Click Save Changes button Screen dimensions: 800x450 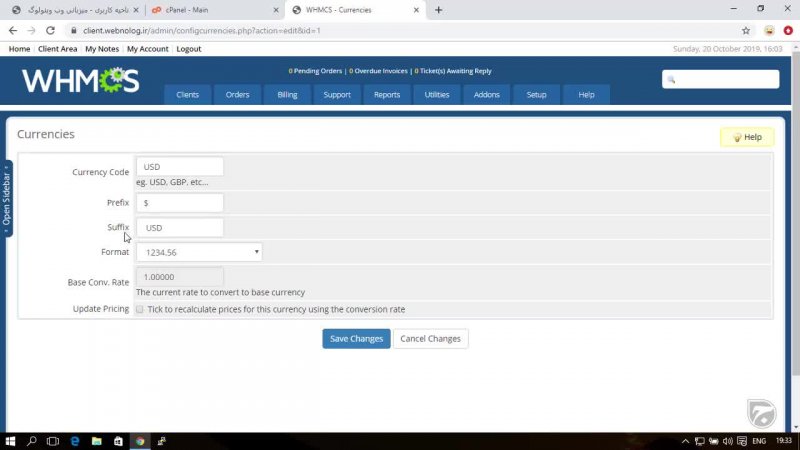pyautogui.click(x=356, y=339)
